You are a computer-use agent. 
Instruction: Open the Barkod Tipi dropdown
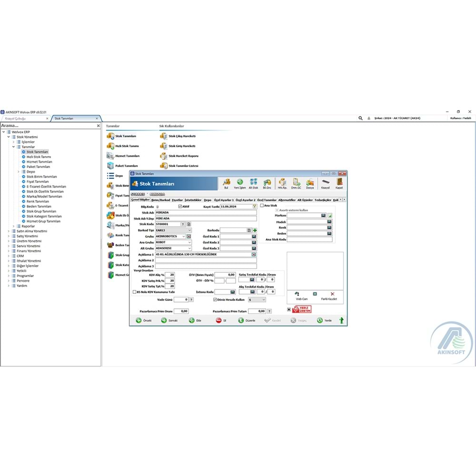189,230
